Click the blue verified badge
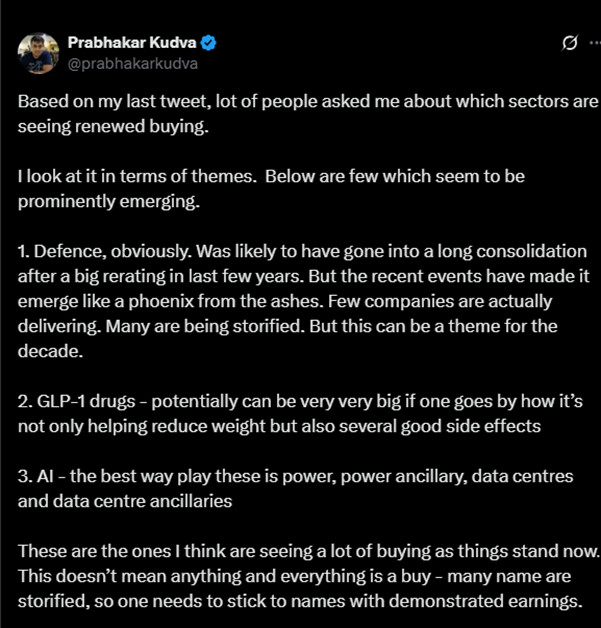The image size is (601, 628). (210, 42)
